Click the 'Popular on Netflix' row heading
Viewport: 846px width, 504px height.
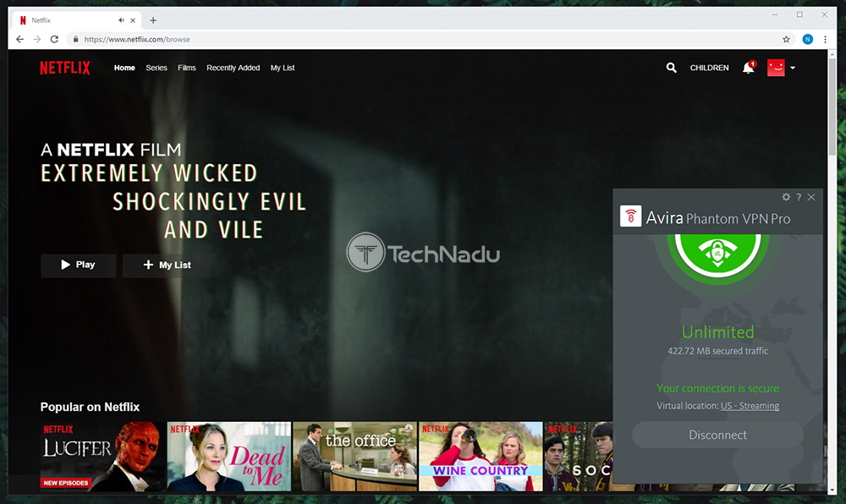(x=90, y=407)
